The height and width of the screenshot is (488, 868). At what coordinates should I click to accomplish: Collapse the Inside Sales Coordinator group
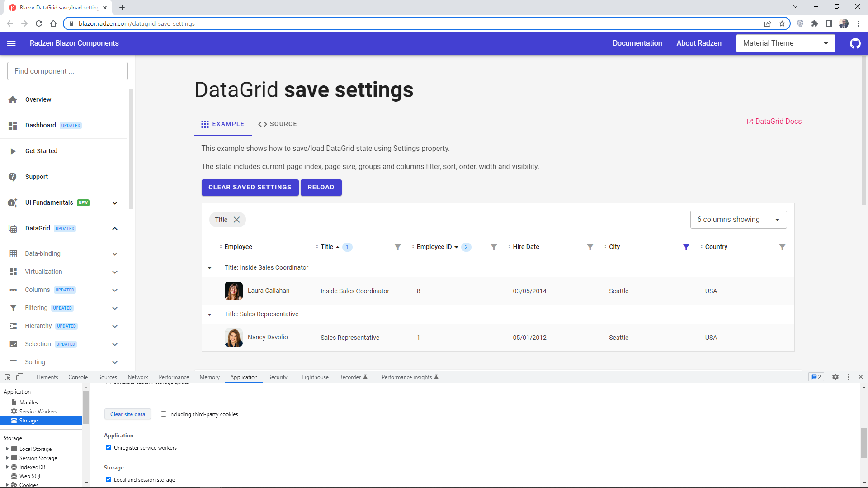(x=210, y=267)
